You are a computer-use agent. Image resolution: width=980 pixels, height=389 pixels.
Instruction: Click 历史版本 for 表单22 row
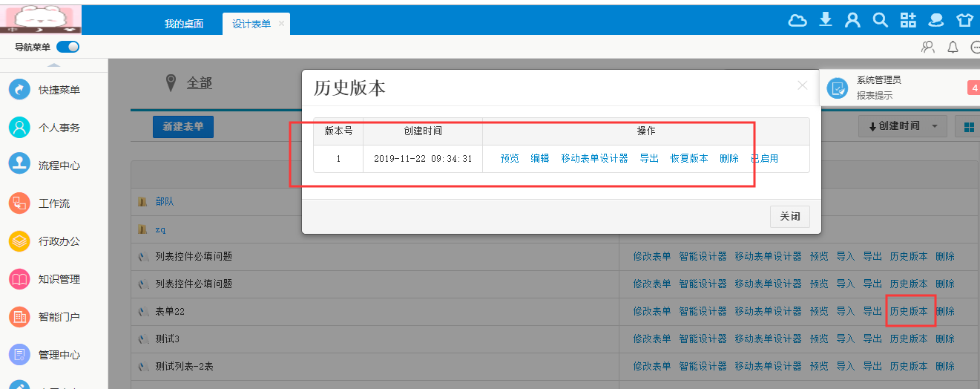point(909,311)
